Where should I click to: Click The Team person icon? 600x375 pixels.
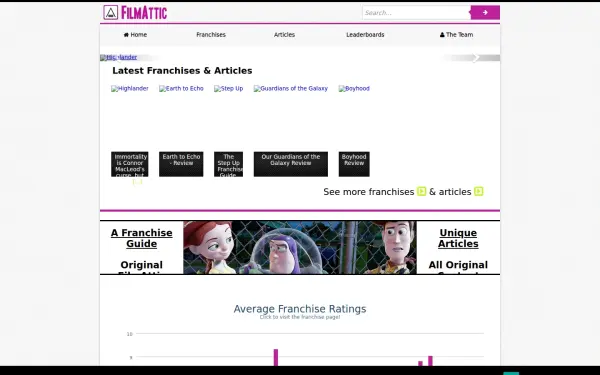pos(442,35)
